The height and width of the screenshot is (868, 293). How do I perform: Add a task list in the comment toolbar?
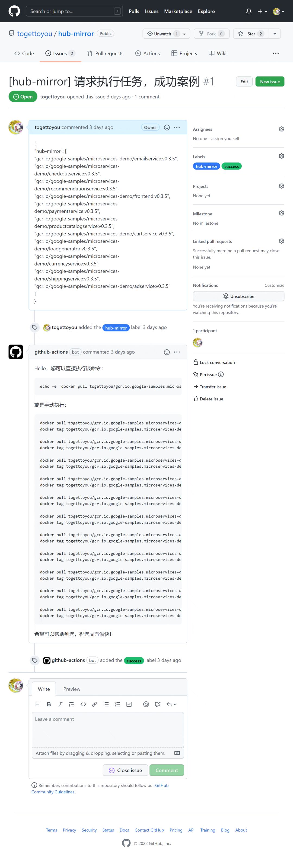click(x=129, y=704)
